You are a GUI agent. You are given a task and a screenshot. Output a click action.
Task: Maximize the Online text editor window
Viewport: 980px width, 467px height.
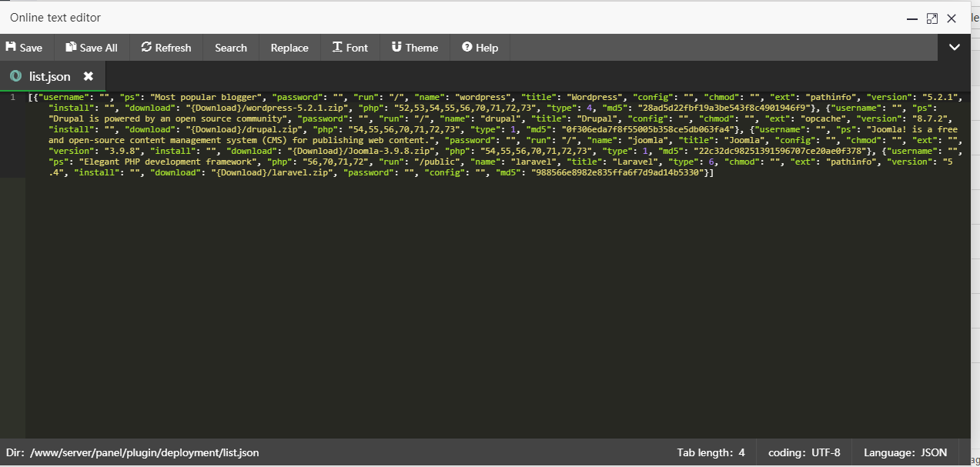click(932, 18)
